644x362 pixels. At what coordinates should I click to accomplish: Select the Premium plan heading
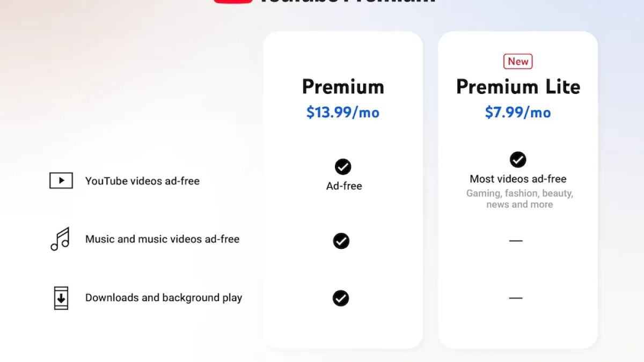343,87
